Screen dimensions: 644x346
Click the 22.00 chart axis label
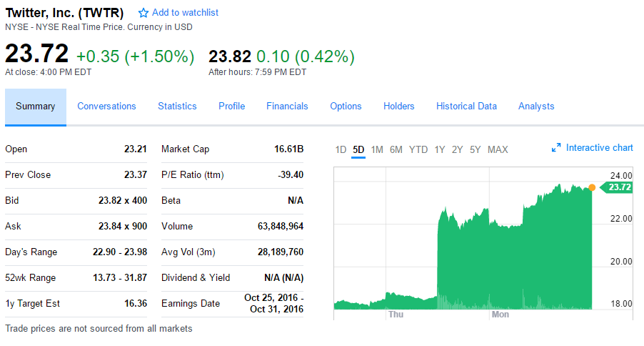[x=621, y=219]
